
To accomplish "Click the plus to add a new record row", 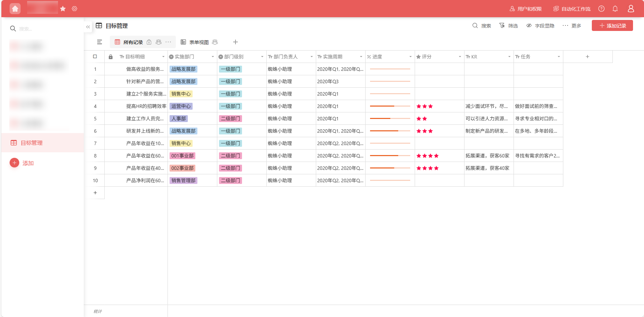I will [x=95, y=193].
